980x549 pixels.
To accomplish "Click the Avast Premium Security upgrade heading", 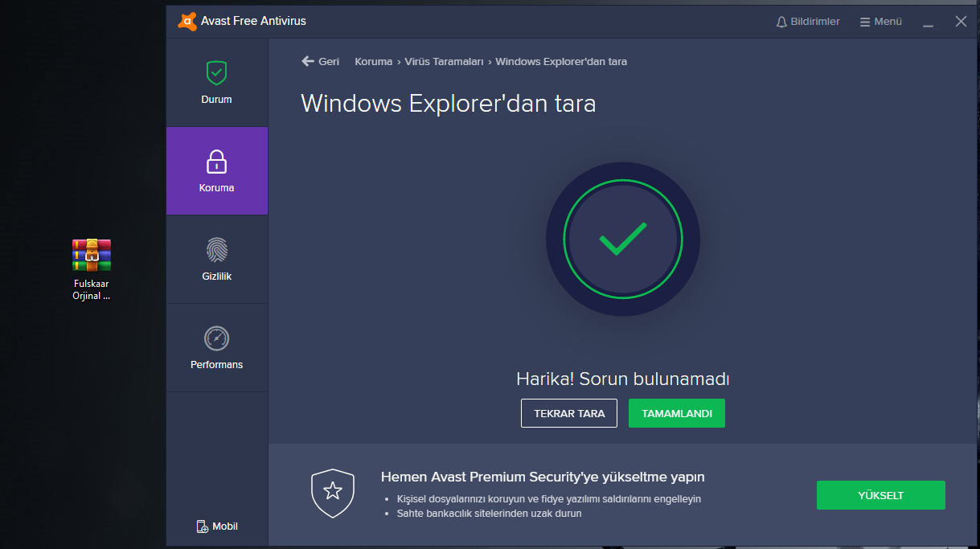I will click(x=543, y=477).
